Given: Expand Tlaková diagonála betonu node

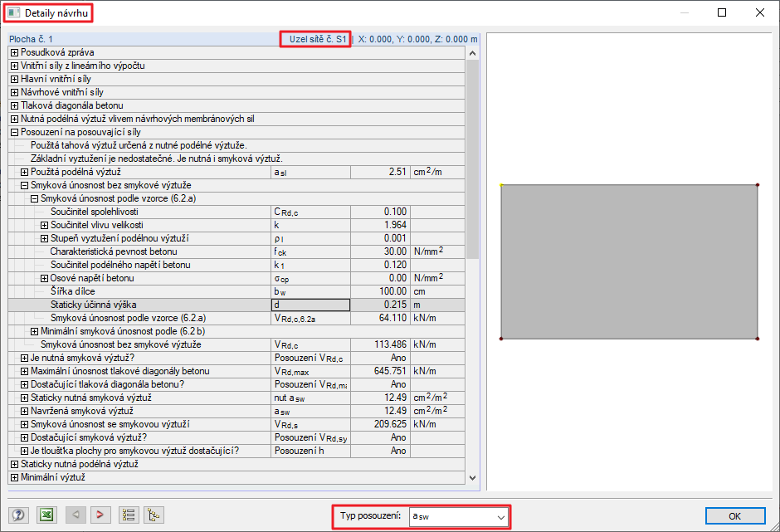Looking at the screenshot, I should pyautogui.click(x=14, y=105).
